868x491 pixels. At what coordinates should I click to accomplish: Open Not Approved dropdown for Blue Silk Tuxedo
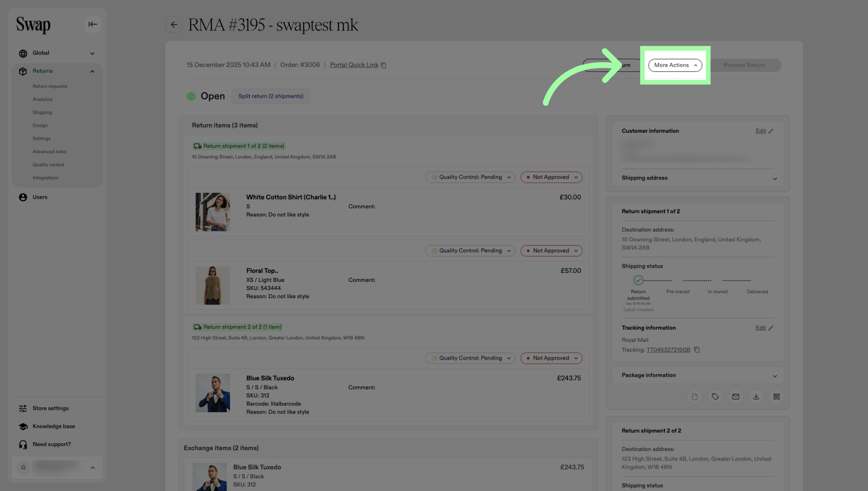click(552, 358)
